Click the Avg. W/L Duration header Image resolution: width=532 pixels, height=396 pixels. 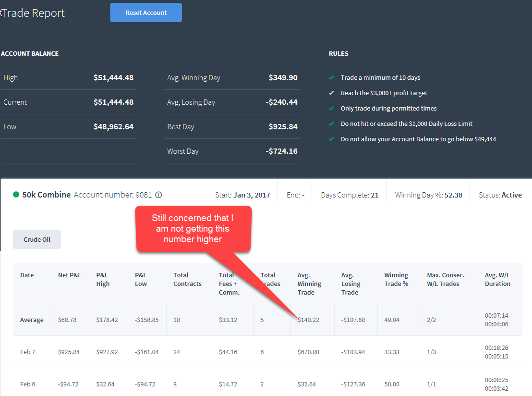(497, 280)
